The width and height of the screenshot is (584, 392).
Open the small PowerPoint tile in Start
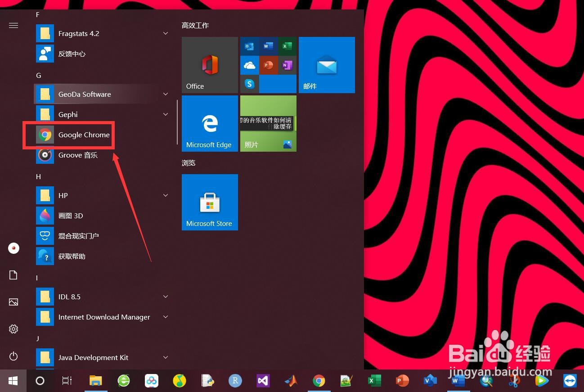click(268, 65)
